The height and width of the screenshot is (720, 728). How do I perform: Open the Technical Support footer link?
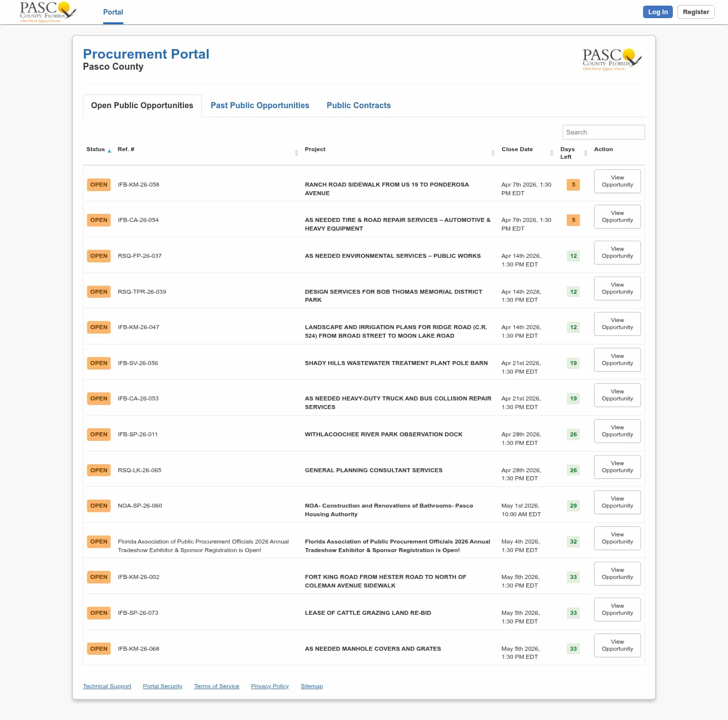pyautogui.click(x=107, y=686)
